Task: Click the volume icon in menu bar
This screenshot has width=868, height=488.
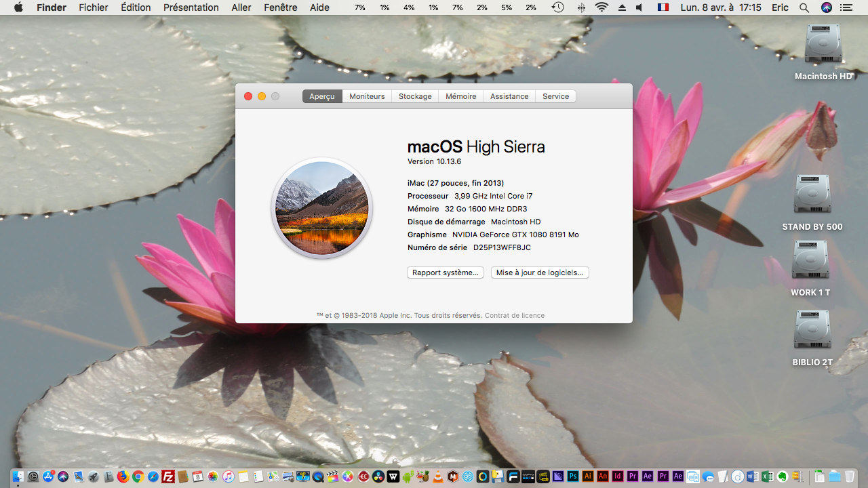Action: coord(639,7)
